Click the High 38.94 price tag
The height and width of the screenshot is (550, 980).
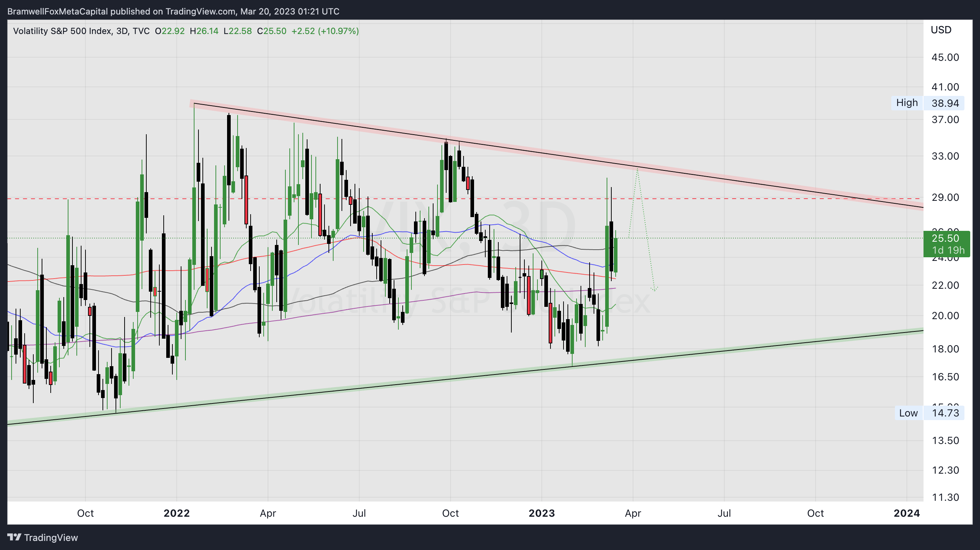[945, 103]
